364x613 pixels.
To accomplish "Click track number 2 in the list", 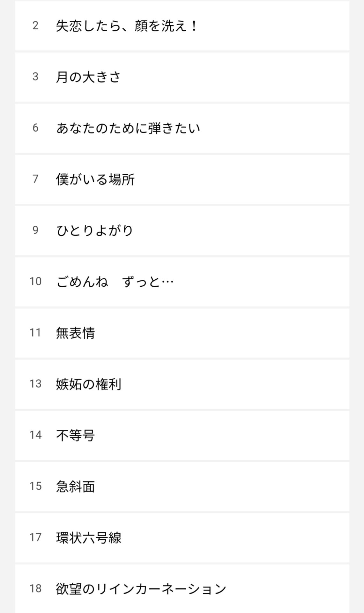I will point(35,26).
